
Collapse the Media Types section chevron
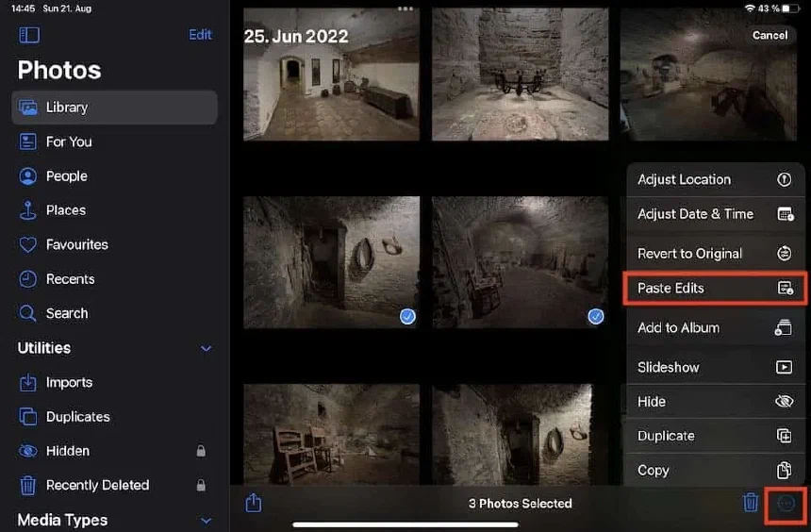206,520
